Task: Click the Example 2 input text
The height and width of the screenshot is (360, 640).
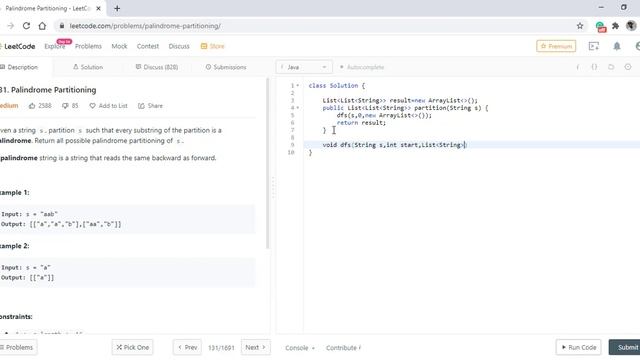Action: 26,267
